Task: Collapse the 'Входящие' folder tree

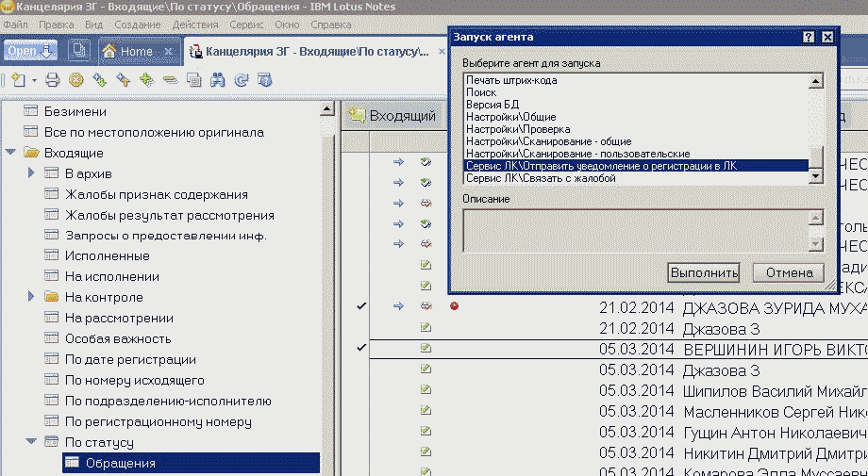Action: [x=10, y=153]
